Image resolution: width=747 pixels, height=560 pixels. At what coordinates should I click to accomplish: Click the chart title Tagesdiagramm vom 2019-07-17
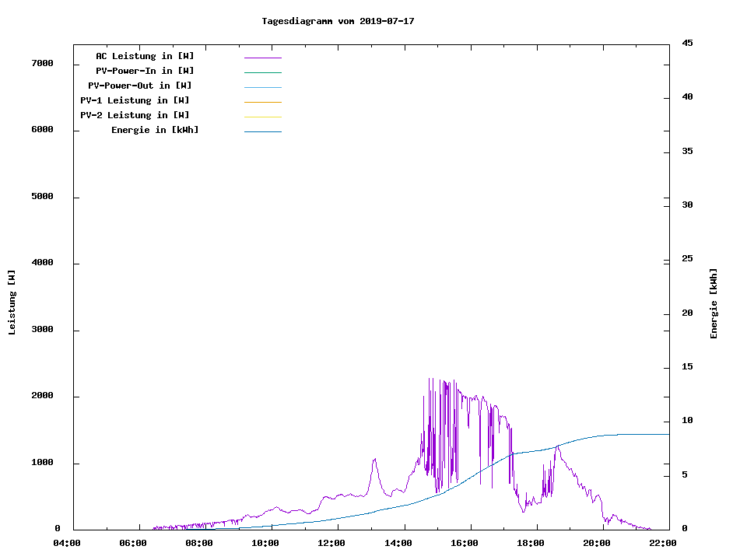[x=338, y=21]
